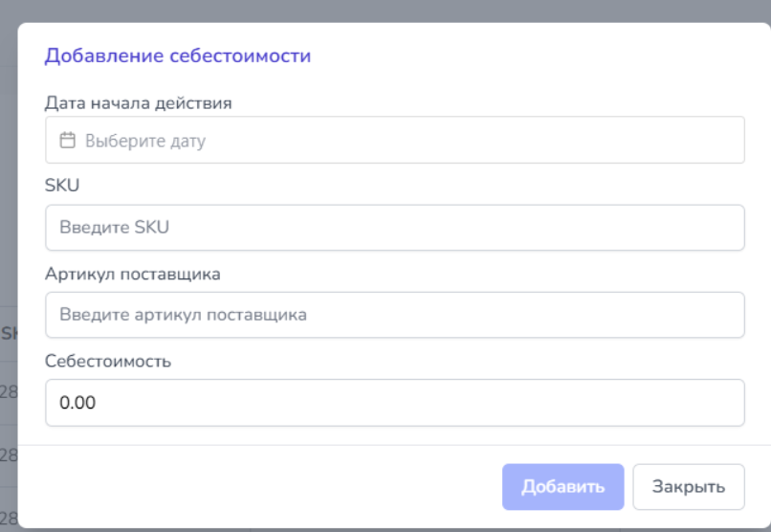Dismiss dialog via dimmed backdrop above it
The height and width of the screenshot is (532, 771).
[x=383, y=11]
